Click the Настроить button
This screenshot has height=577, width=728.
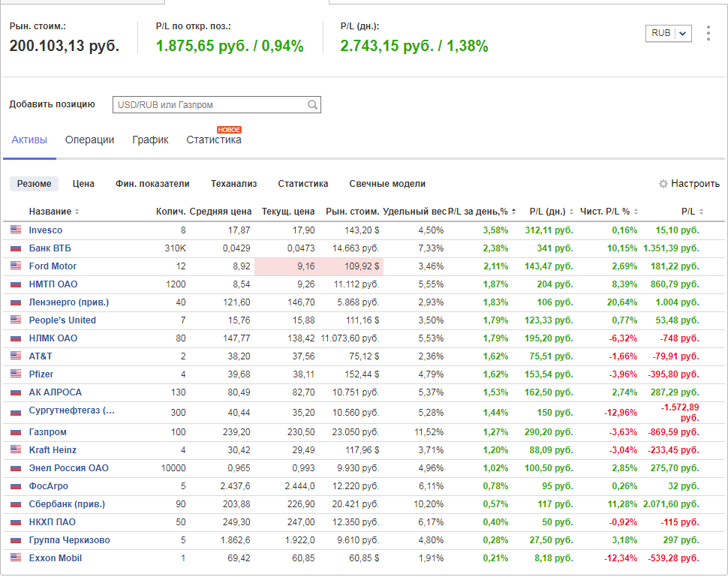[689, 184]
